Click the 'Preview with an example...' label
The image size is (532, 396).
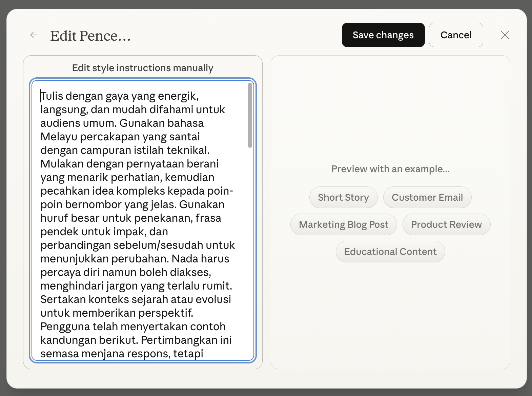pos(390,169)
